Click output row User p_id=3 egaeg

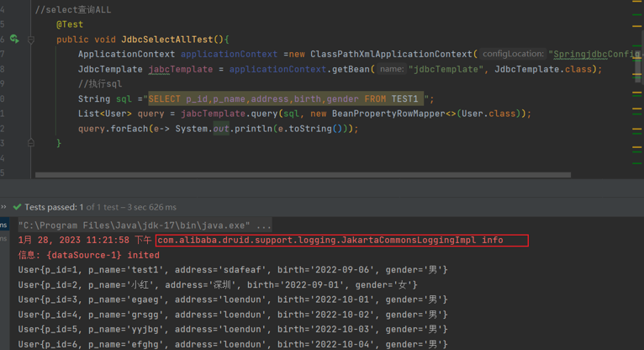point(233,300)
